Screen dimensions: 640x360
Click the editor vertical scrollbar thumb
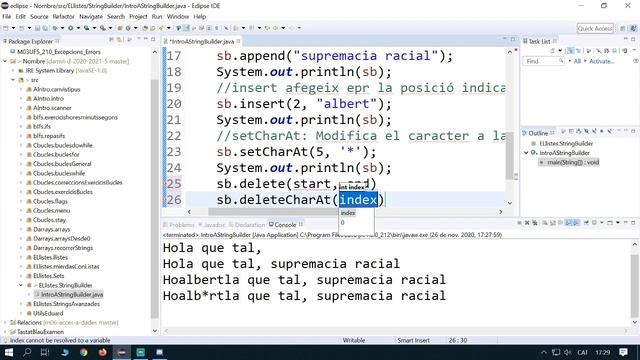[x=509, y=155]
